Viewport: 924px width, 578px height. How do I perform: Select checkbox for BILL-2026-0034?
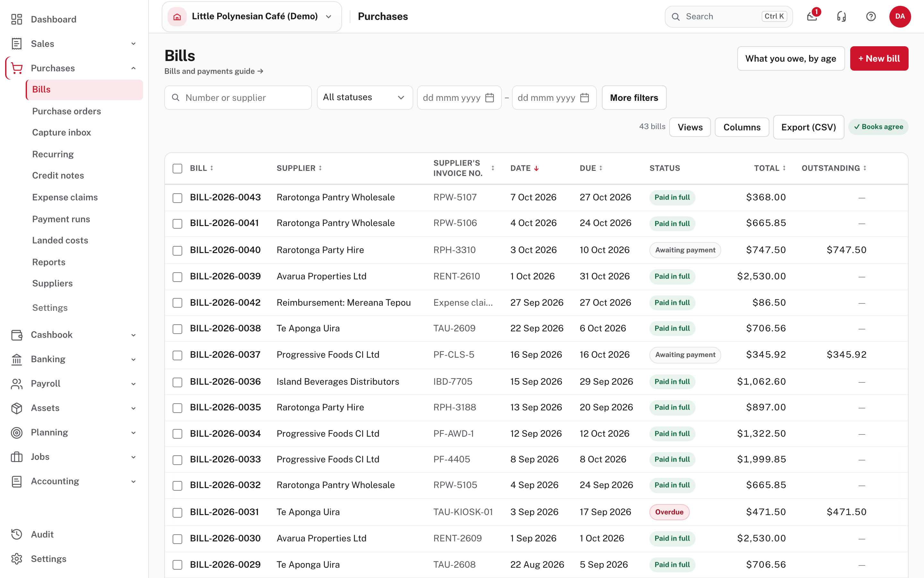click(x=177, y=434)
